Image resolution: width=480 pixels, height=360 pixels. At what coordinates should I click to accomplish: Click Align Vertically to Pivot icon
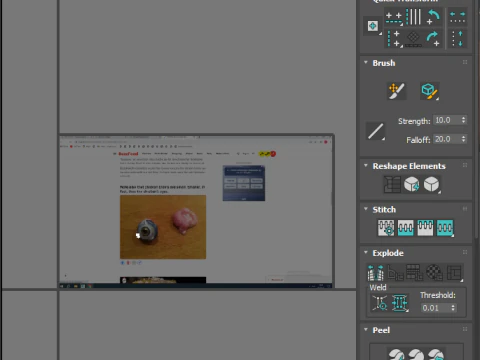click(x=394, y=38)
